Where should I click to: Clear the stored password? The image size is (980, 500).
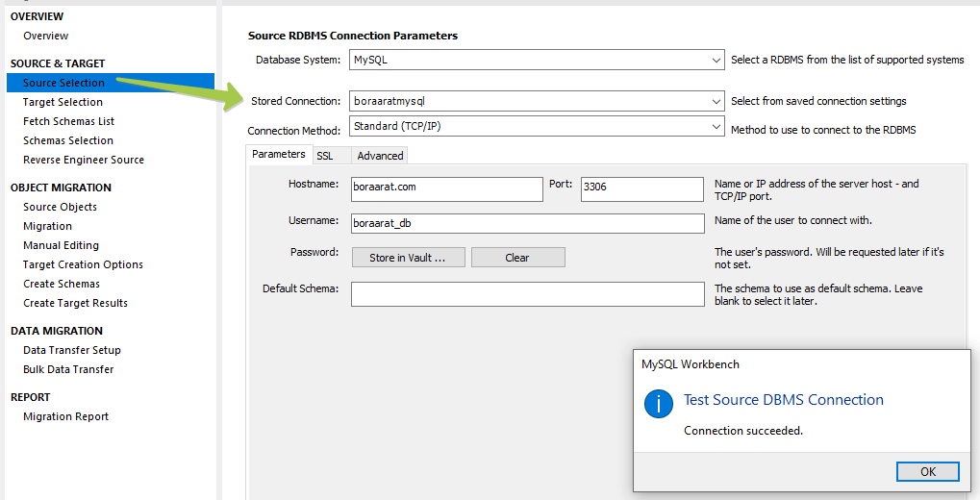(518, 258)
